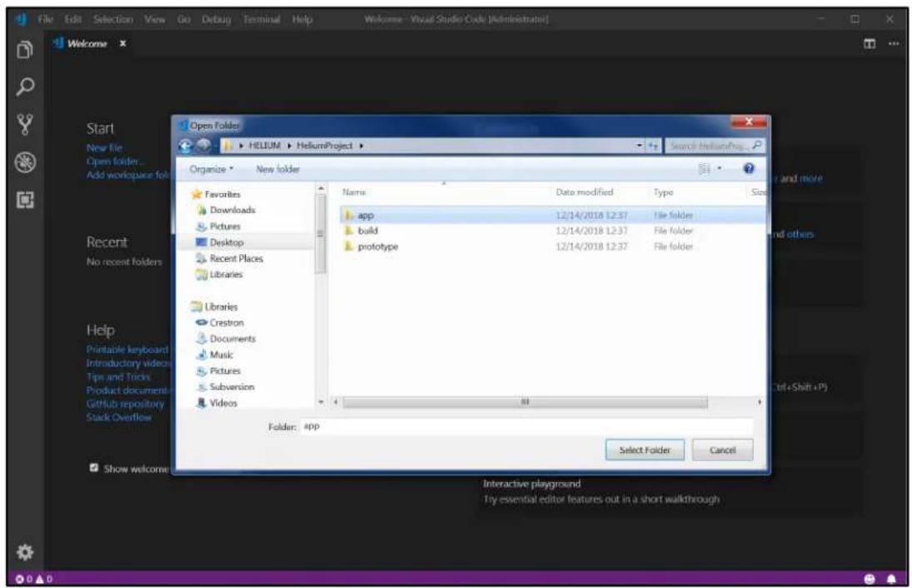Open the View menu

(x=155, y=19)
